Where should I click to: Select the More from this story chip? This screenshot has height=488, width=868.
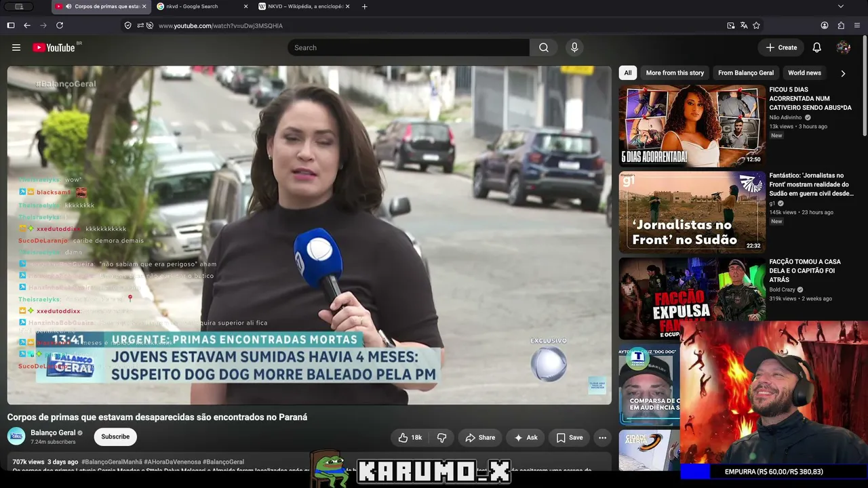(675, 73)
